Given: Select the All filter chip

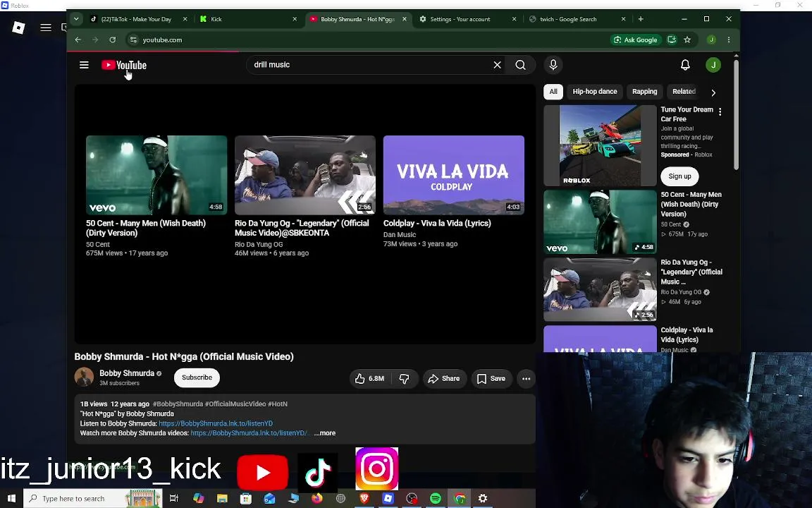Looking at the screenshot, I should (x=553, y=91).
